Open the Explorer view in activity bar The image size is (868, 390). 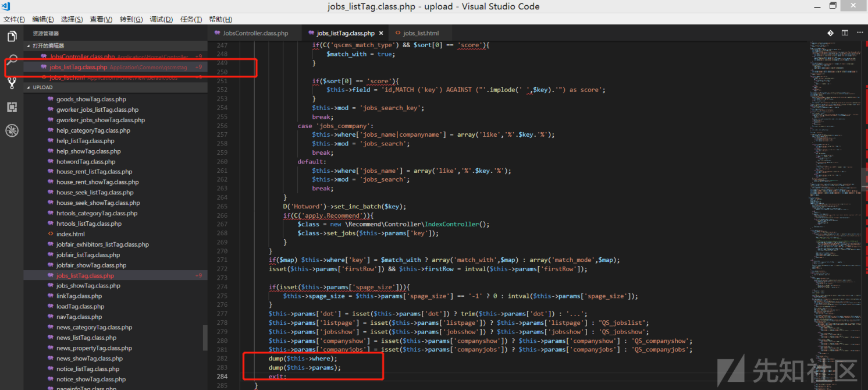[12, 37]
